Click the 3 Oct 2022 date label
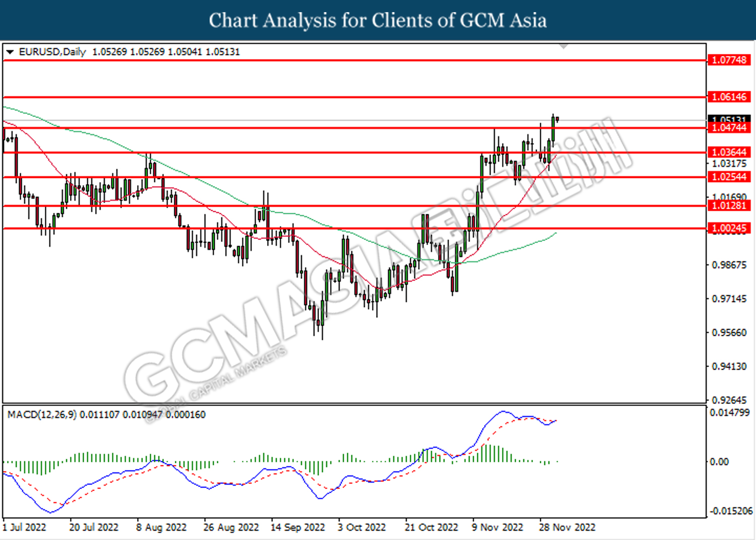Viewport: 756px width, 540px height. coord(361,527)
